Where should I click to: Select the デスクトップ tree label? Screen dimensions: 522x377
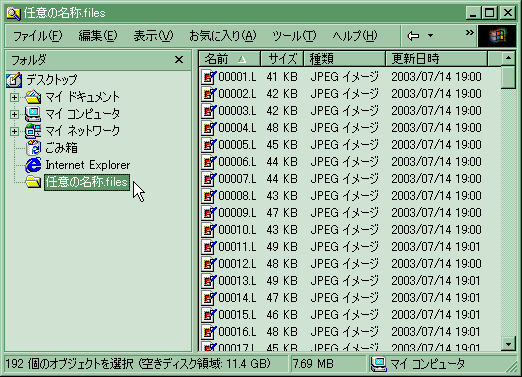pyautogui.click(x=52, y=80)
